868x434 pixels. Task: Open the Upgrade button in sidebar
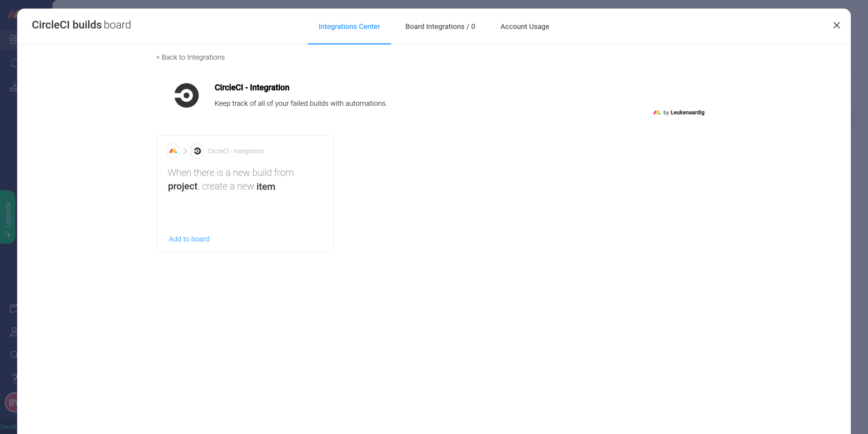8,217
